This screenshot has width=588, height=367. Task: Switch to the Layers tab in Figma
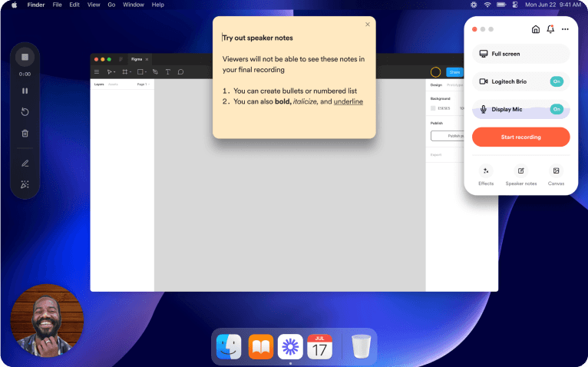[99, 84]
